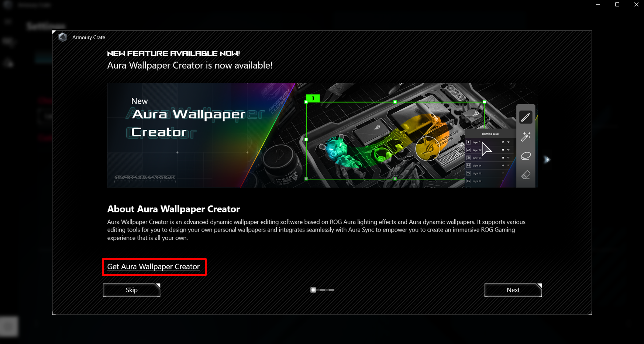The image size is (644, 344).
Task: Maximize the Armoury Crate window
Action: point(617,4)
